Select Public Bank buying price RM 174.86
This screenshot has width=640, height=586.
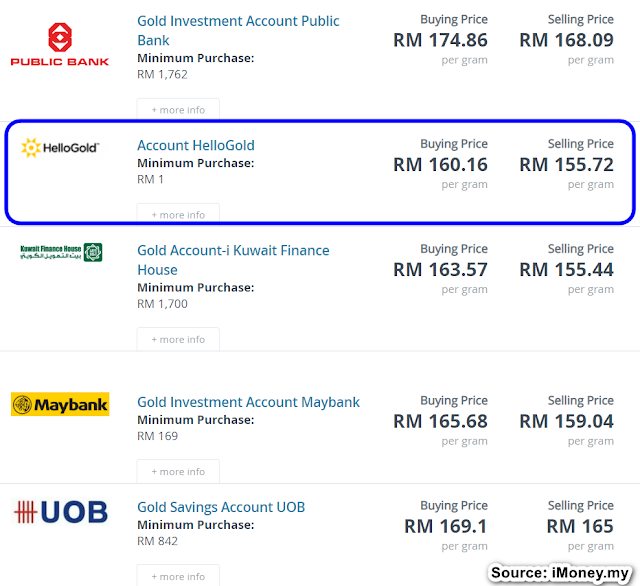coord(440,40)
